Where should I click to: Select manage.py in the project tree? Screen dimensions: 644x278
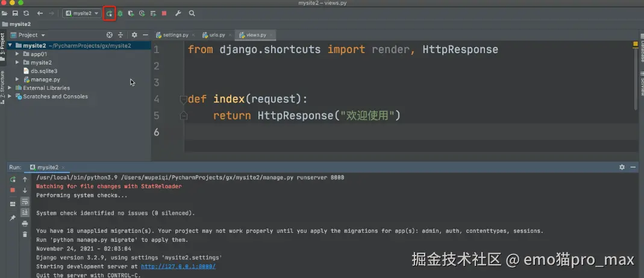tap(42, 80)
